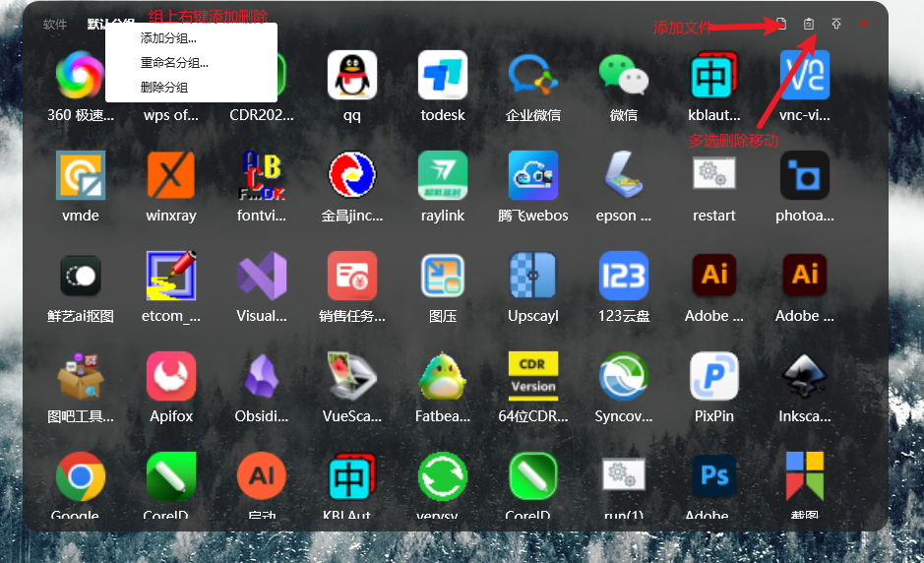Toggle multi-select clipboard icon in title bar

pyautogui.click(x=809, y=24)
